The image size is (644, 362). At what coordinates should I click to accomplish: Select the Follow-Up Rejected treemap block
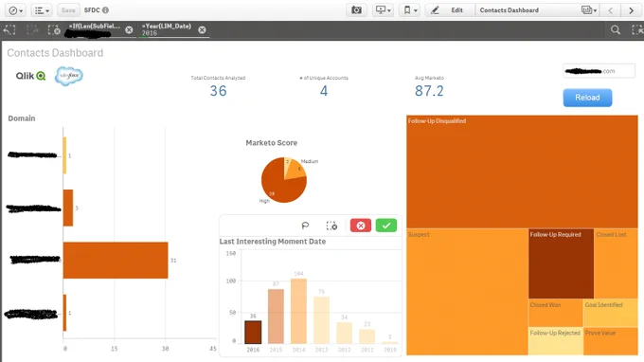pos(556,341)
